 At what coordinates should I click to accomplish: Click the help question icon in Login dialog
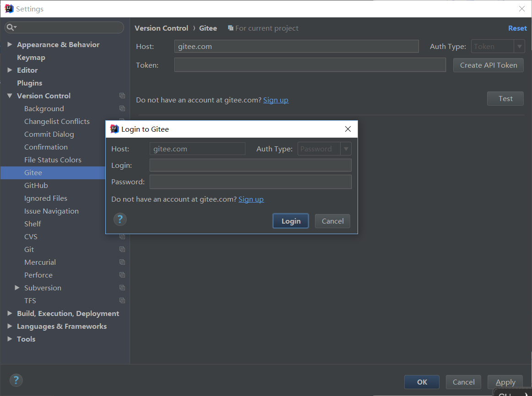click(x=120, y=219)
